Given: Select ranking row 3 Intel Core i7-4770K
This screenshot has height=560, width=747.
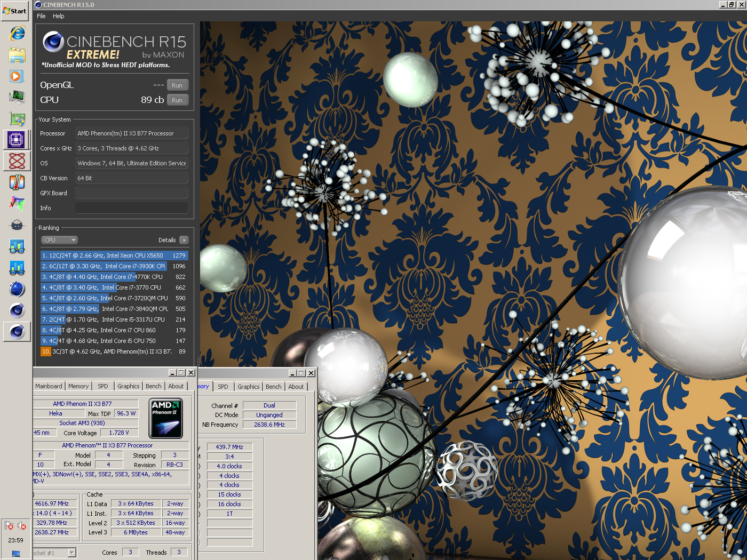Looking at the screenshot, I should coord(114,277).
